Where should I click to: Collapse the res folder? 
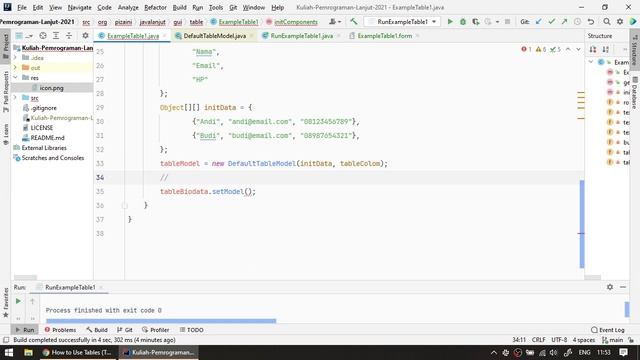(16, 78)
